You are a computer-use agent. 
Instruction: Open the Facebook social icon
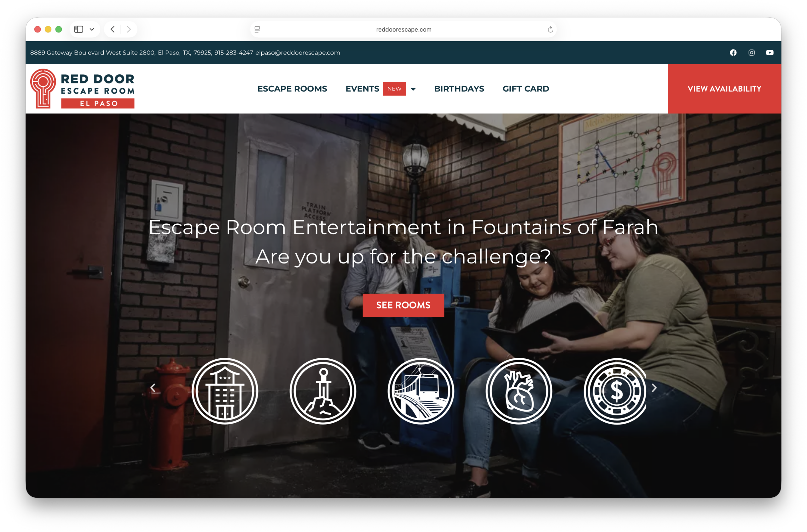click(x=733, y=53)
